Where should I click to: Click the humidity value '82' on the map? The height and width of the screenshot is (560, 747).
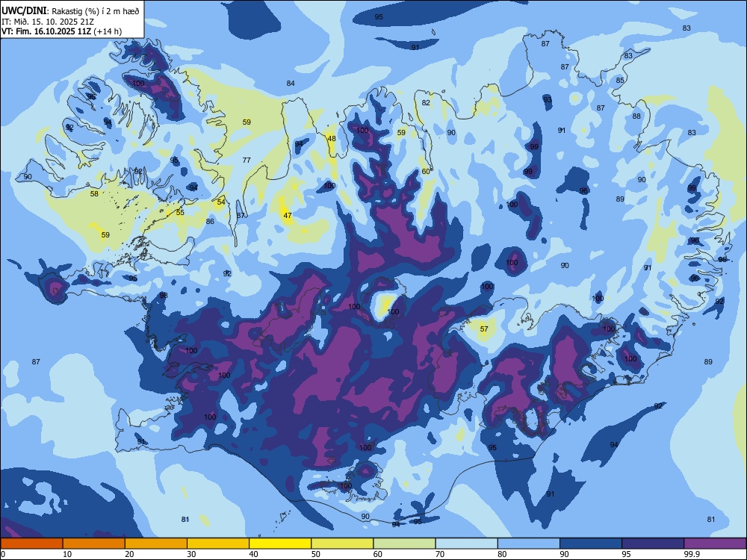[x=426, y=102]
